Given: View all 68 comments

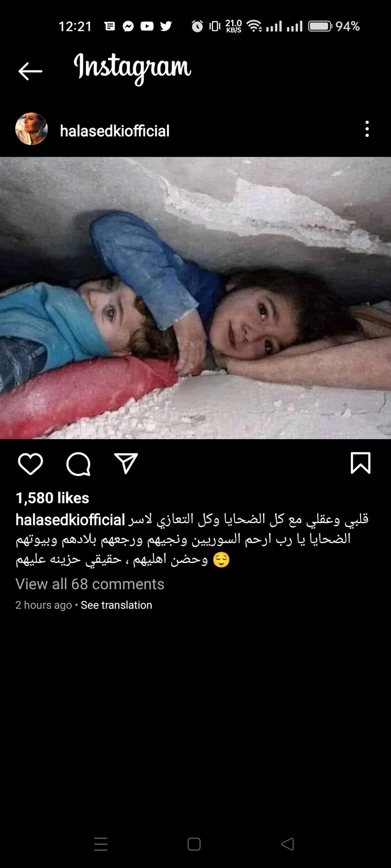Looking at the screenshot, I should pyautogui.click(x=90, y=584).
